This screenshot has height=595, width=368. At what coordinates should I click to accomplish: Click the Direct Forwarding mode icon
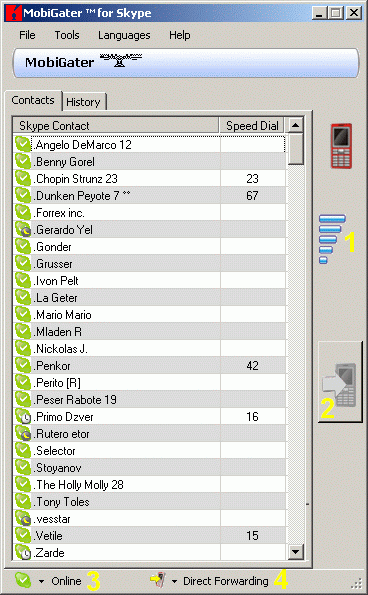pyautogui.click(x=159, y=580)
